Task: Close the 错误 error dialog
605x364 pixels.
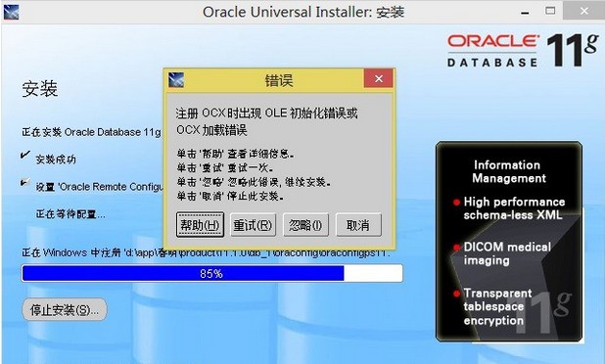Action: [x=379, y=78]
